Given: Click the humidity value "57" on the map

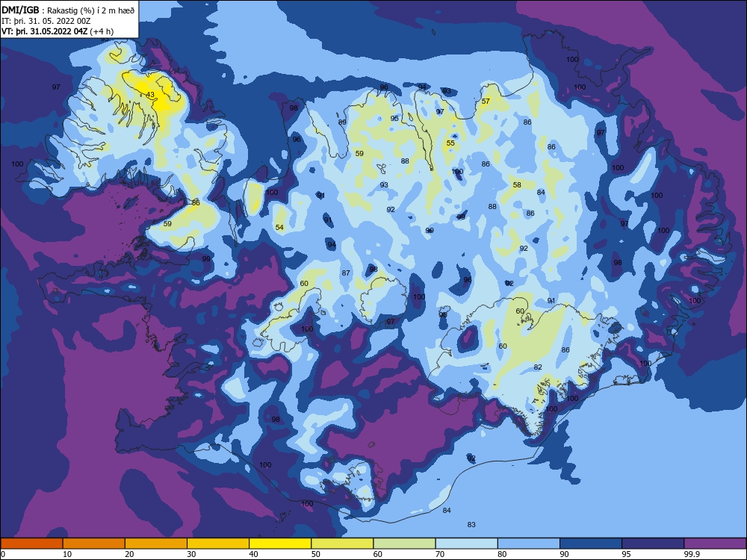Looking at the screenshot, I should (486, 101).
